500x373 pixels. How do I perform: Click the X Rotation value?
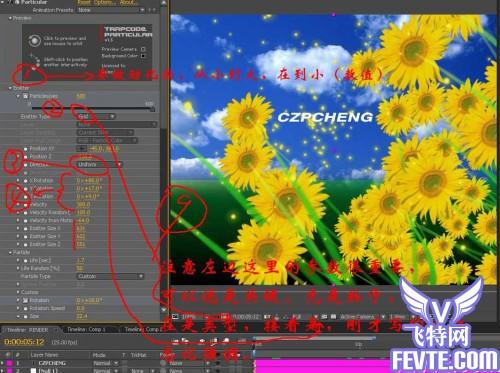(x=89, y=180)
